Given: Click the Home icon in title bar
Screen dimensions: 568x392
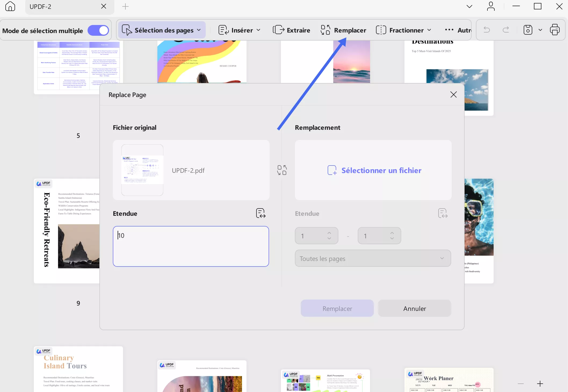Looking at the screenshot, I should (10, 6).
